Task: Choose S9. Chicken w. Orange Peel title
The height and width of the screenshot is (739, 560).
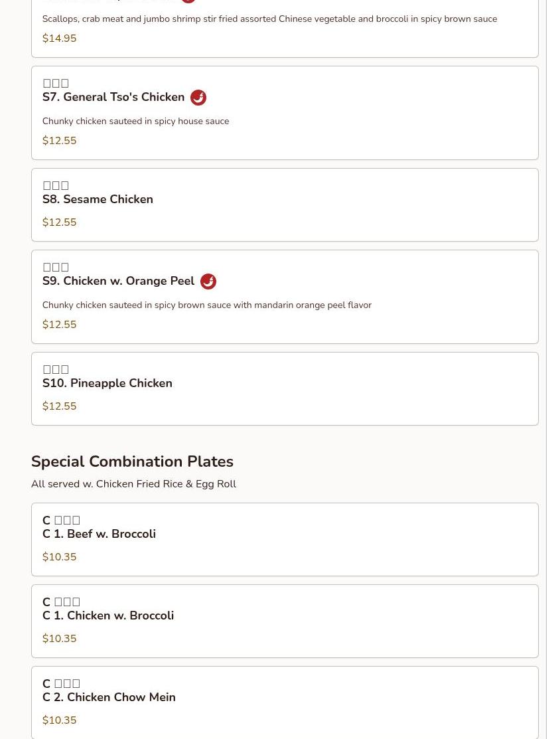Action: point(118,281)
